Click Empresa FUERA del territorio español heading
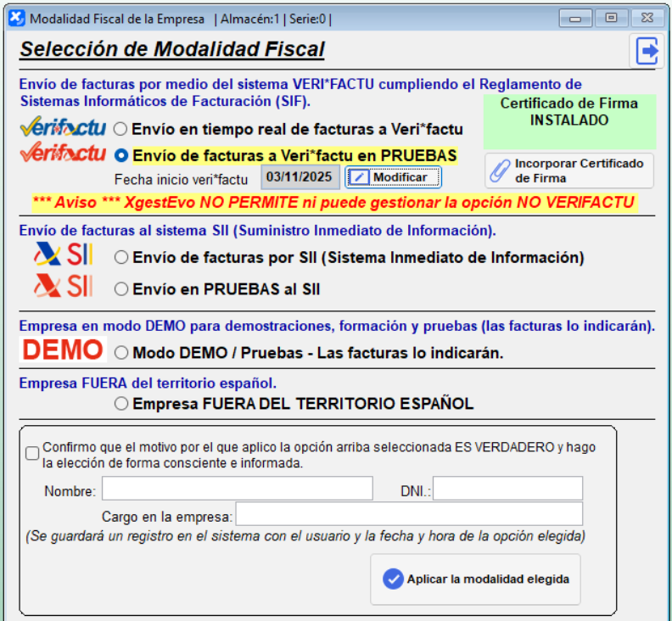This screenshot has width=672, height=621. point(148,383)
